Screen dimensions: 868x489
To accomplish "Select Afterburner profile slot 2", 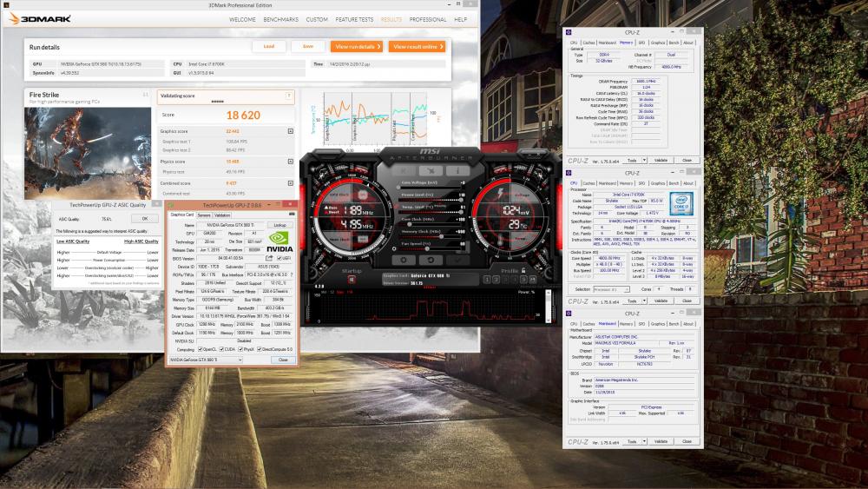I will [x=496, y=280].
